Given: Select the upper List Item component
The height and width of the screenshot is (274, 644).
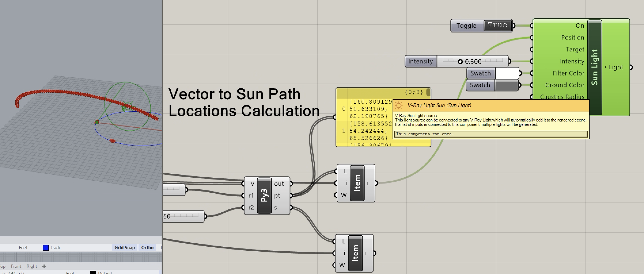Looking at the screenshot, I should click(357, 183).
